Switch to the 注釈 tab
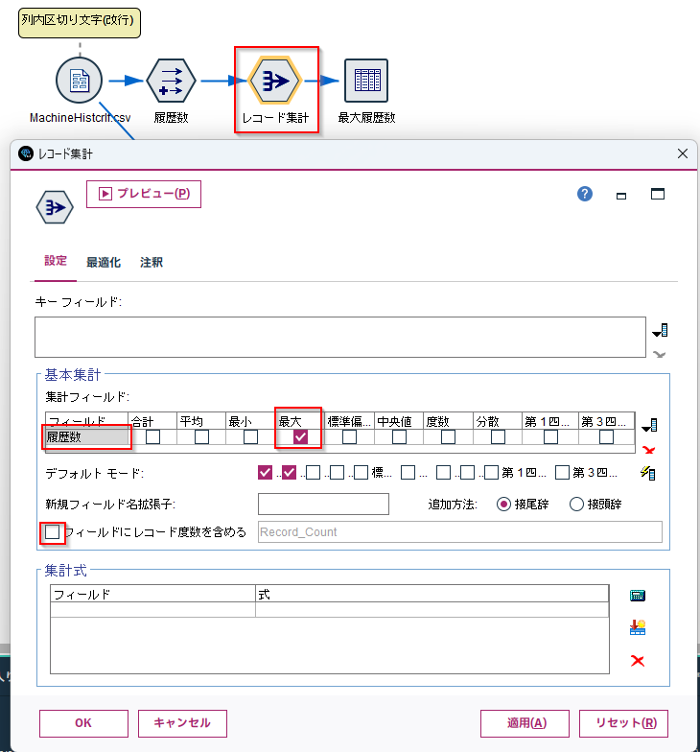This screenshot has width=700, height=752. click(152, 263)
